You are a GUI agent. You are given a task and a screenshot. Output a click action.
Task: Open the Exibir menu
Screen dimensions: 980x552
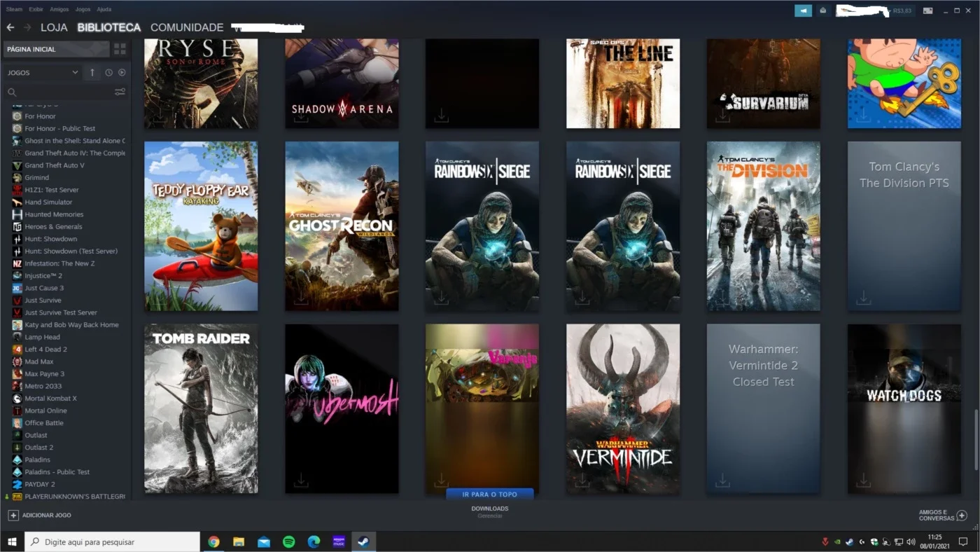tap(36, 9)
